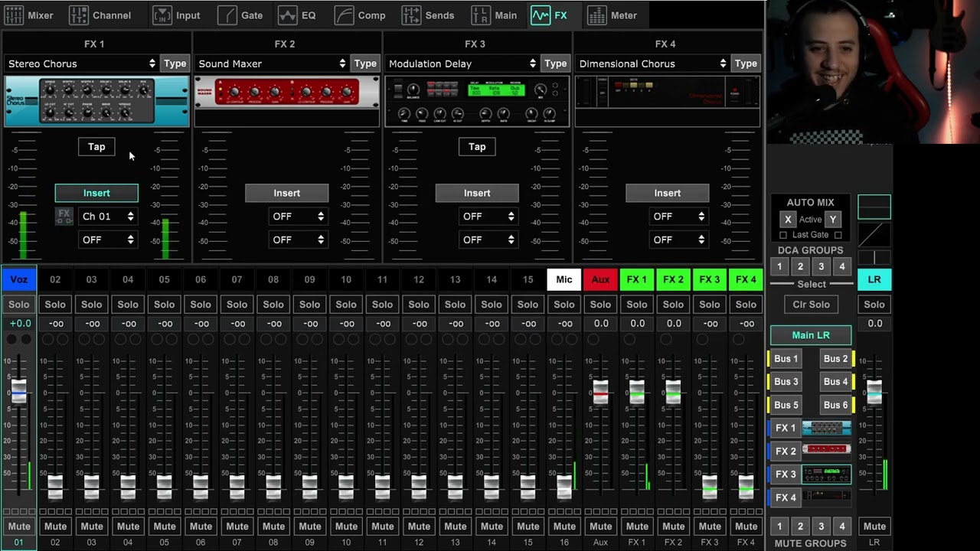The image size is (980, 551).
Task: Click the Modulation Delay thumbnail next to FX 3 send
Action: [826, 474]
